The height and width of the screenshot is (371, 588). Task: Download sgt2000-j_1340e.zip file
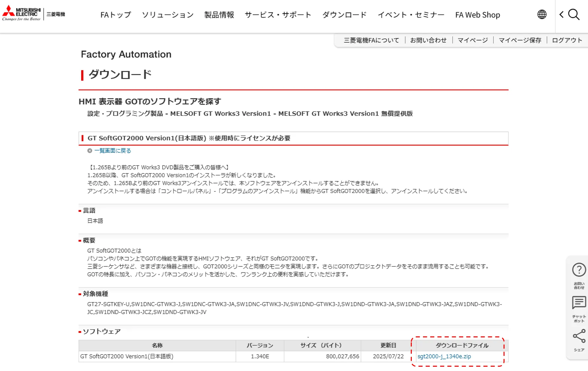click(x=444, y=356)
